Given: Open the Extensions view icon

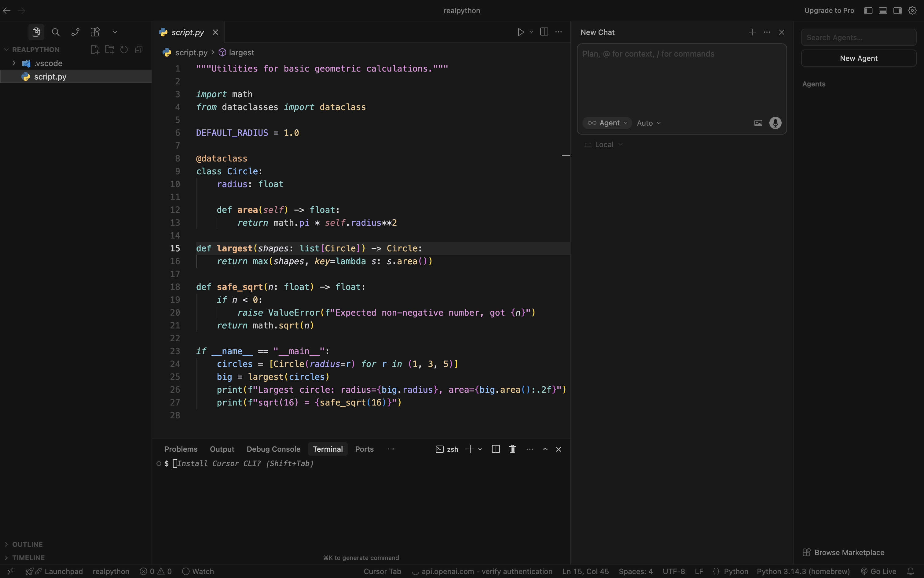Looking at the screenshot, I should point(95,32).
